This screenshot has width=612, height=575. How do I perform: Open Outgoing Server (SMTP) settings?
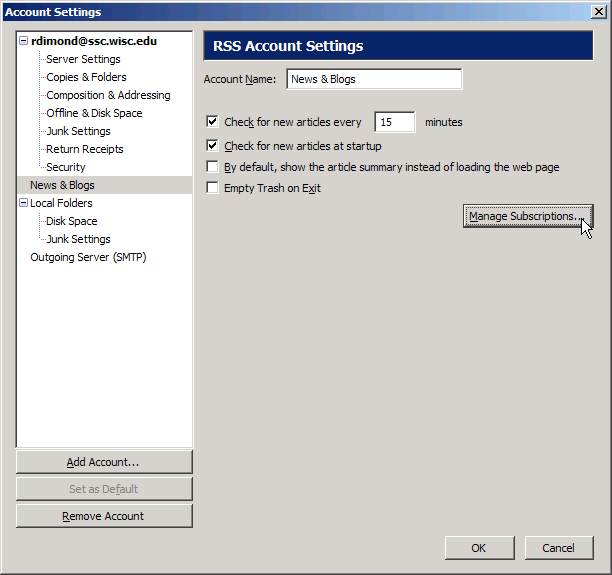(x=88, y=257)
